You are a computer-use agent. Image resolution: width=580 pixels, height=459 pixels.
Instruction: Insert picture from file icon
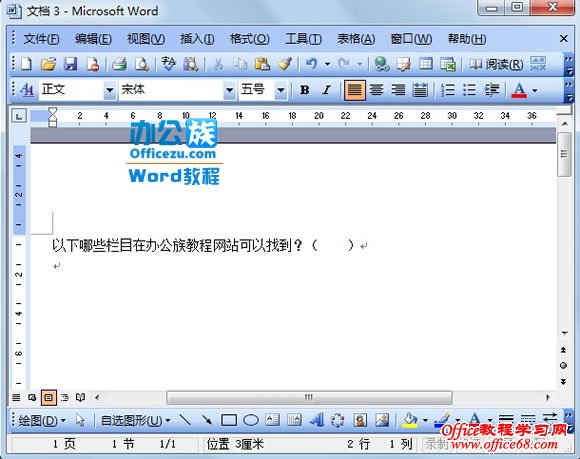(382, 420)
